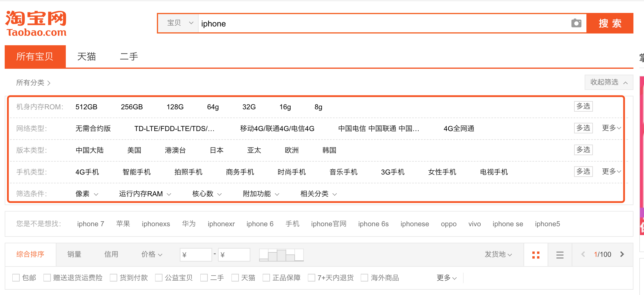644x295 pixels.
Task: Check the 海外商品 checkbox
Action: pyautogui.click(x=364, y=278)
